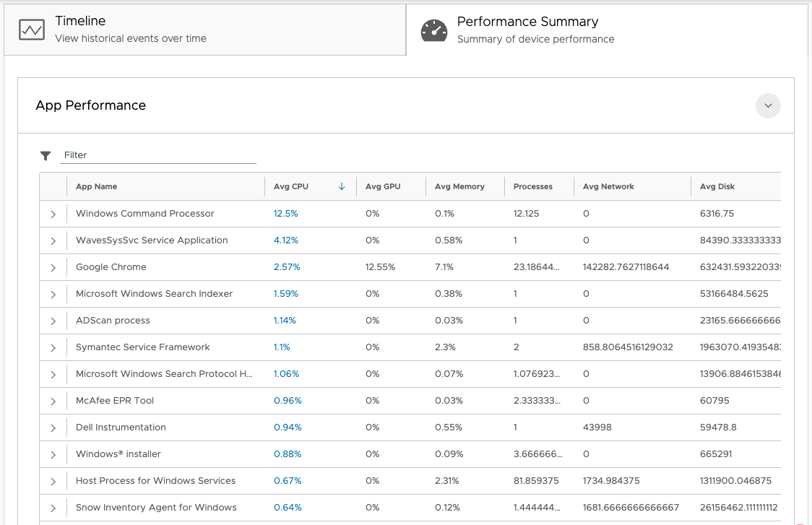Click the 12.5% CPU value link
Viewport: 812px width, 525px height.
(x=285, y=214)
